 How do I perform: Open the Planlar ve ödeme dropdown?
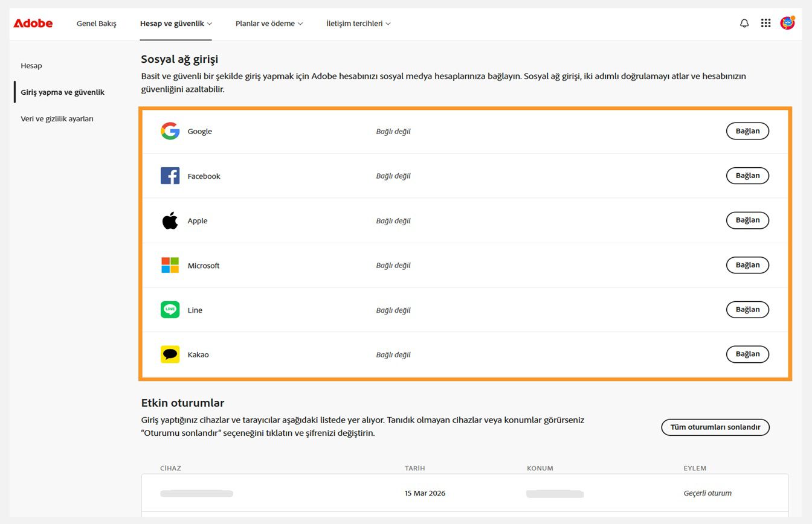click(269, 24)
